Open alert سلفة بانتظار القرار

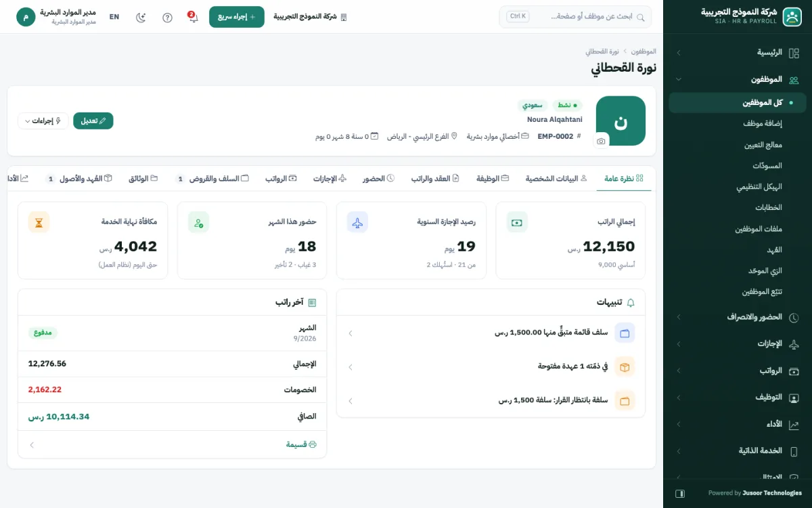pyautogui.click(x=491, y=400)
